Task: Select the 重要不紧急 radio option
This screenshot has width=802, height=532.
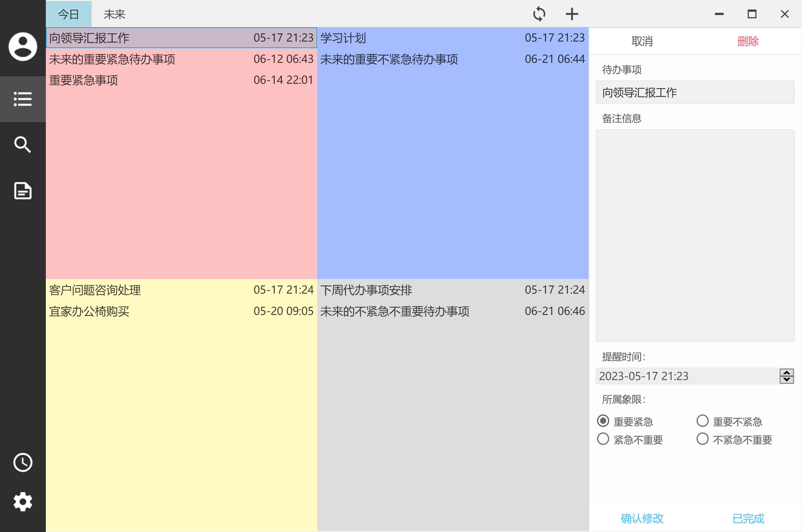Action: coord(702,421)
